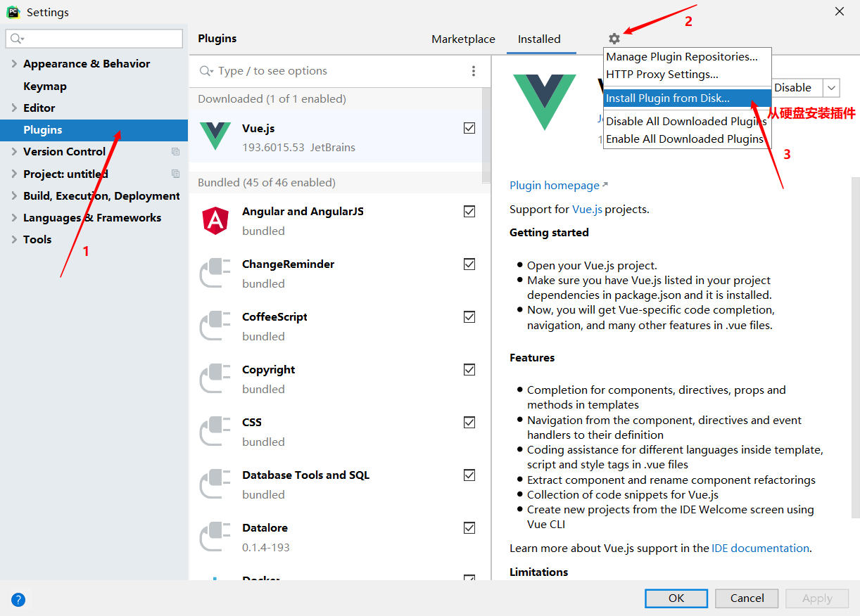Image resolution: width=860 pixels, height=616 pixels.
Task: Toggle the CoffeeScript plugin checkbox
Action: (469, 316)
